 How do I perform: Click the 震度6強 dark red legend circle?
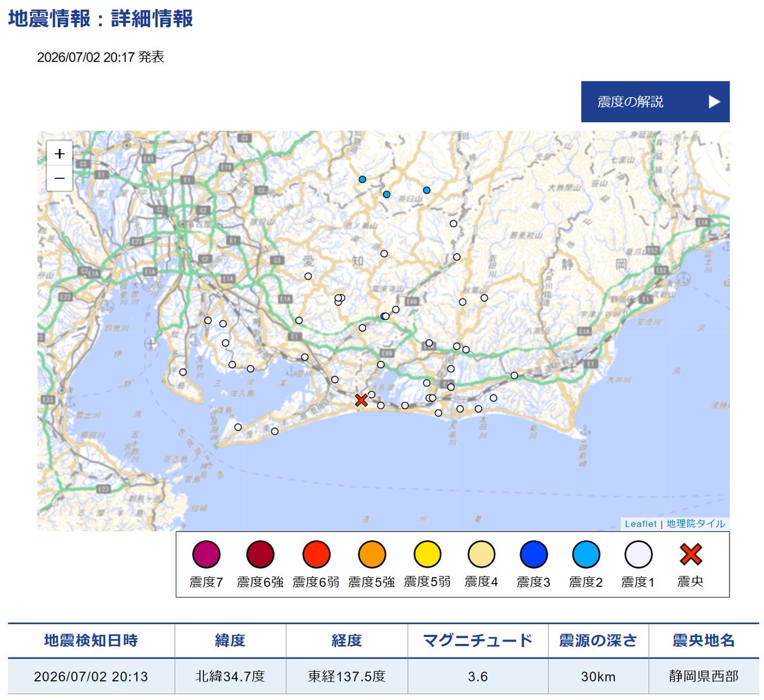[x=260, y=554]
